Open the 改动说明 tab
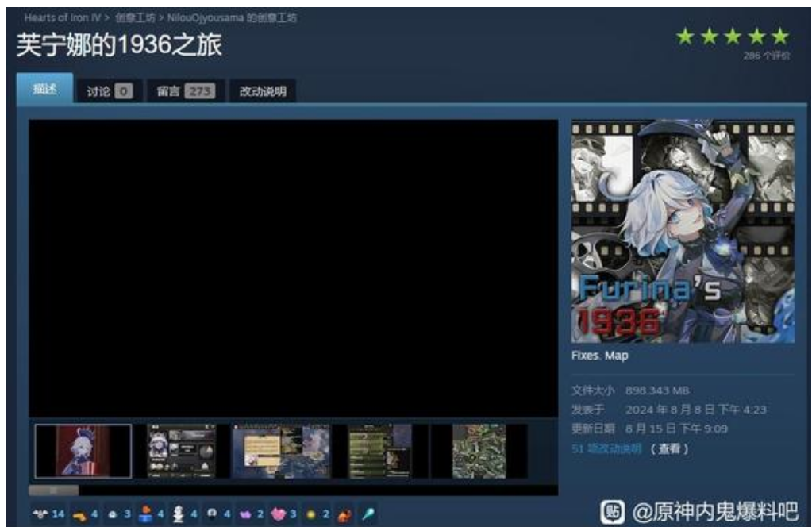Screen dimensions: 812x527 (x=263, y=91)
